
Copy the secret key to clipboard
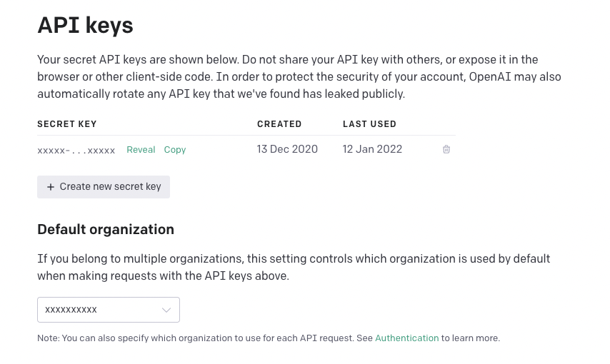[175, 150]
